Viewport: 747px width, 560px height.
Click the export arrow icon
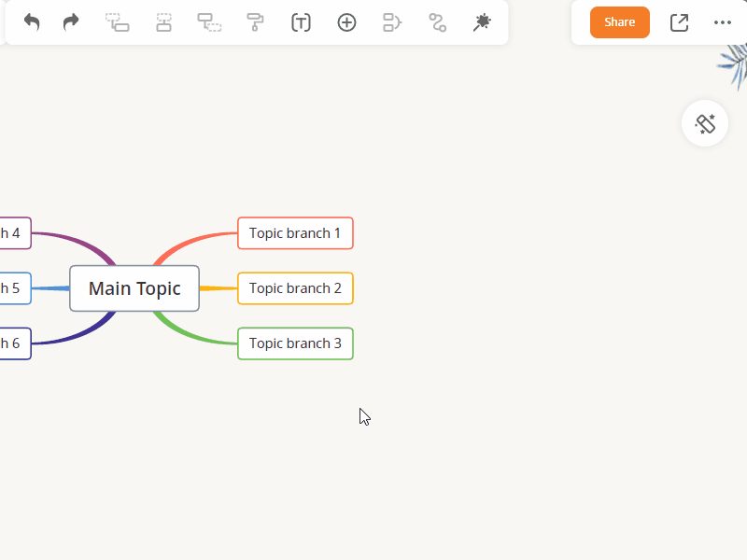click(679, 22)
